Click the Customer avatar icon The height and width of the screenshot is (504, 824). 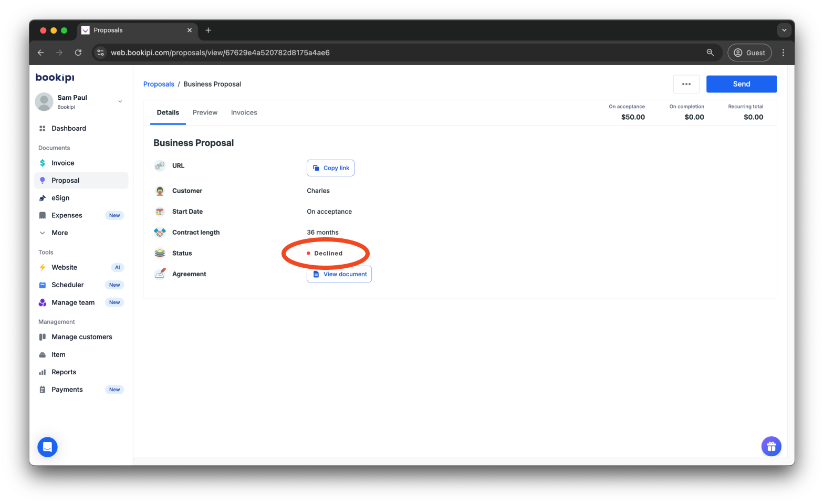coord(160,191)
